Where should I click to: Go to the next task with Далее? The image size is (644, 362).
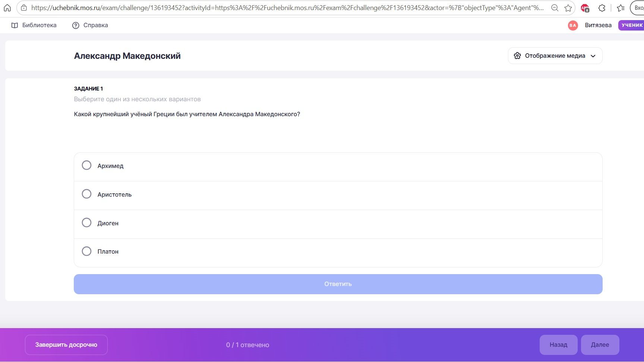(x=600, y=345)
